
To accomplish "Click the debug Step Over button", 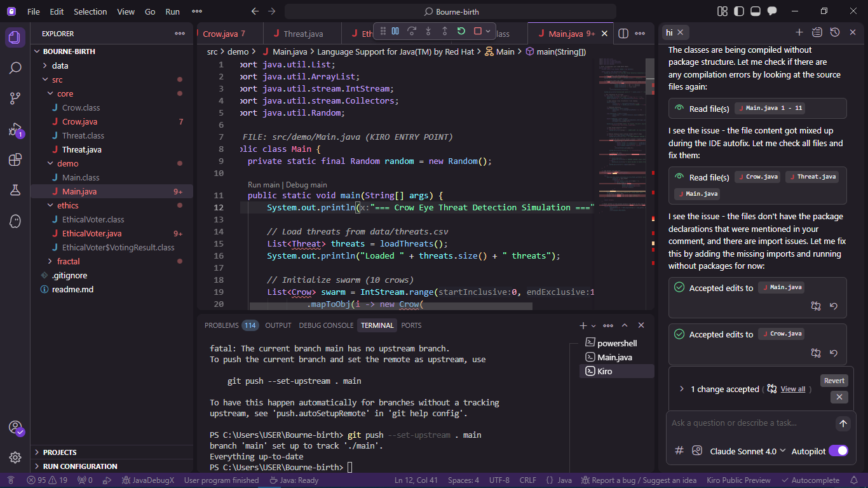I will pyautogui.click(x=412, y=31).
